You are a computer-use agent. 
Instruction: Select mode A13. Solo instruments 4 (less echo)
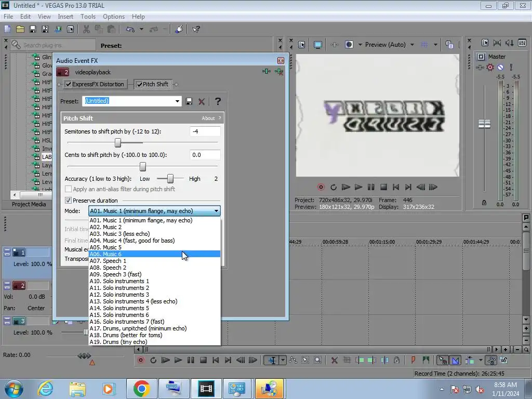[154, 301]
